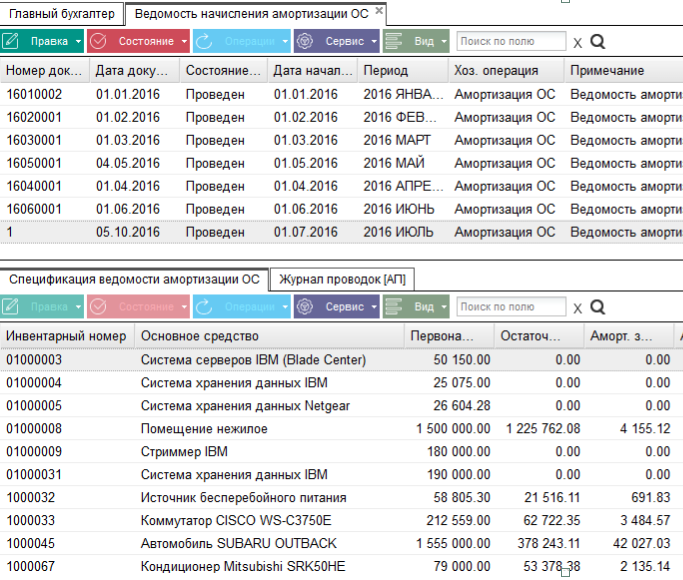Expand the lower Вид dropdown arrow
Viewport: 683px width, 580px height.
(x=444, y=307)
